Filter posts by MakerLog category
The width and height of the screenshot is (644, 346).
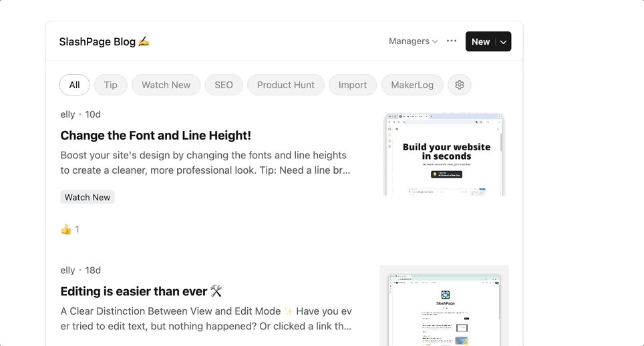[412, 85]
